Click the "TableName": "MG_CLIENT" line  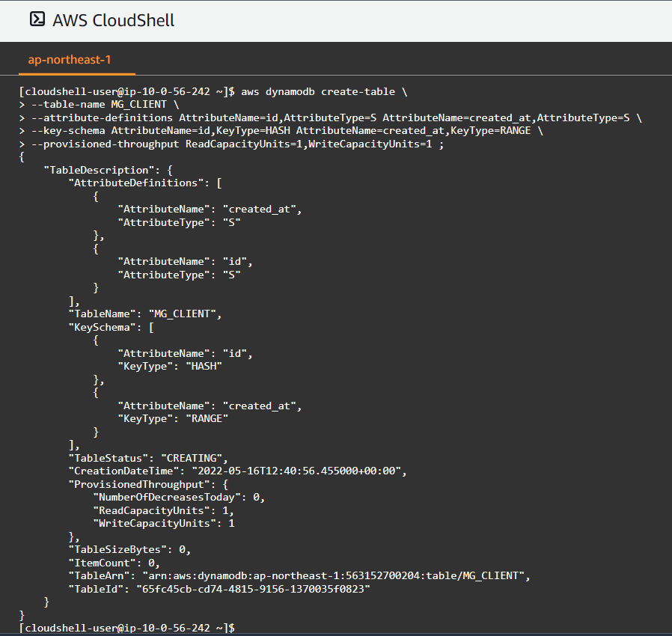click(145, 314)
